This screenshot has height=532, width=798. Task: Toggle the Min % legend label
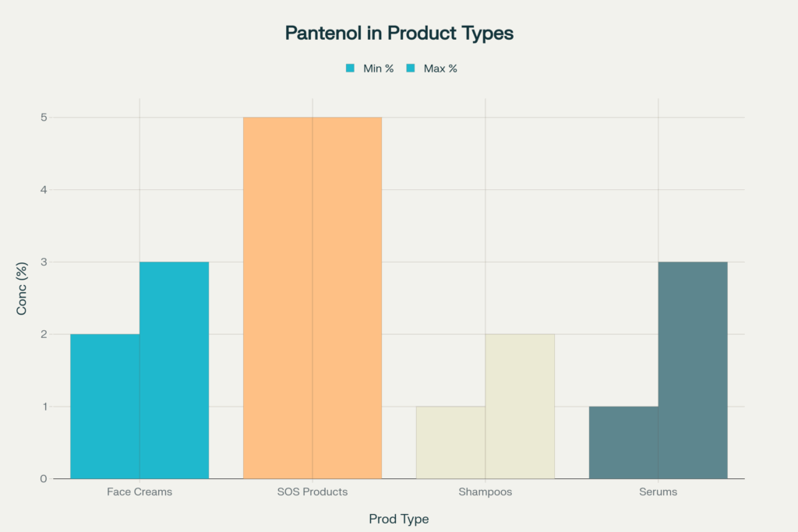pyautogui.click(x=378, y=69)
